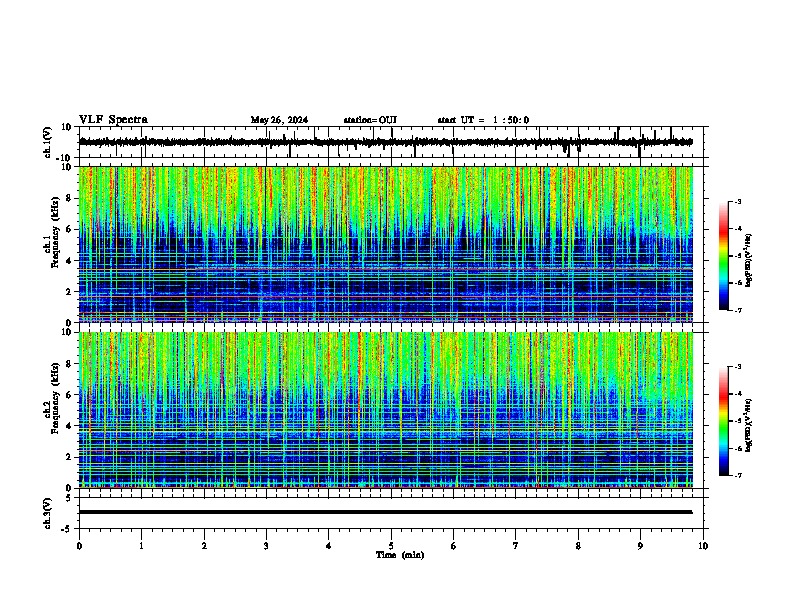Click inside the ch.1 spectrogram panel

pyautogui.click(x=385, y=244)
